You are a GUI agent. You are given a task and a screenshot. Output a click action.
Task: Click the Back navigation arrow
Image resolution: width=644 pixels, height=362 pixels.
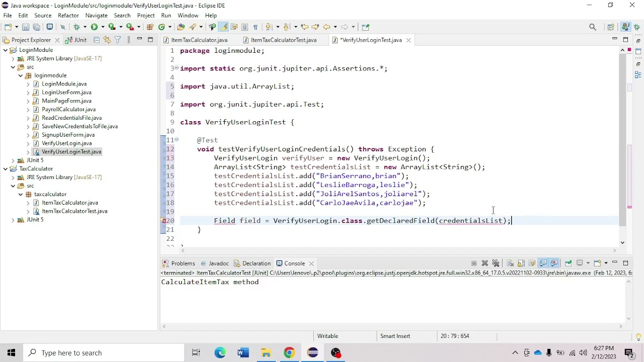coord(327,27)
